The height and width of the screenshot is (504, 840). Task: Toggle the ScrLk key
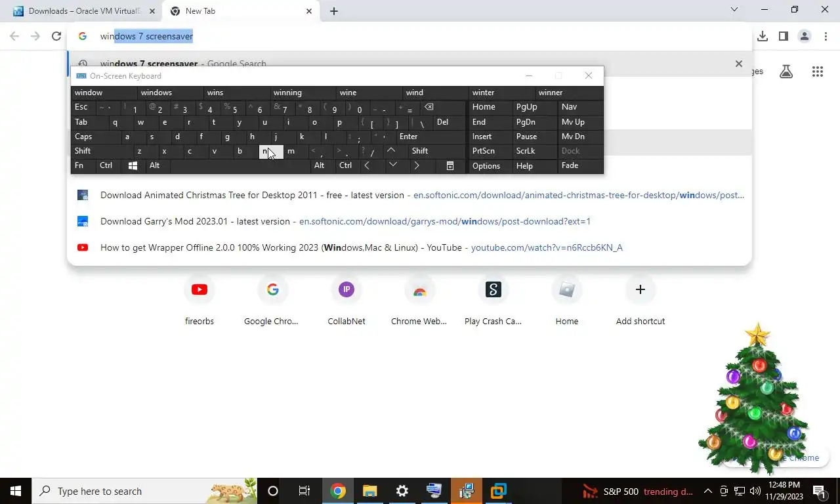pyautogui.click(x=535, y=151)
